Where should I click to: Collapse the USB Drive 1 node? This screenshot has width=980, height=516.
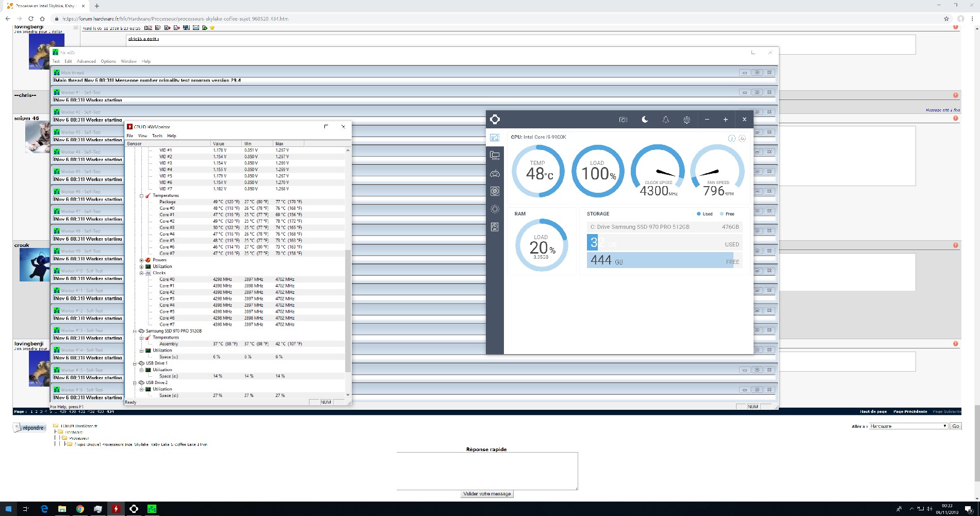(x=135, y=363)
